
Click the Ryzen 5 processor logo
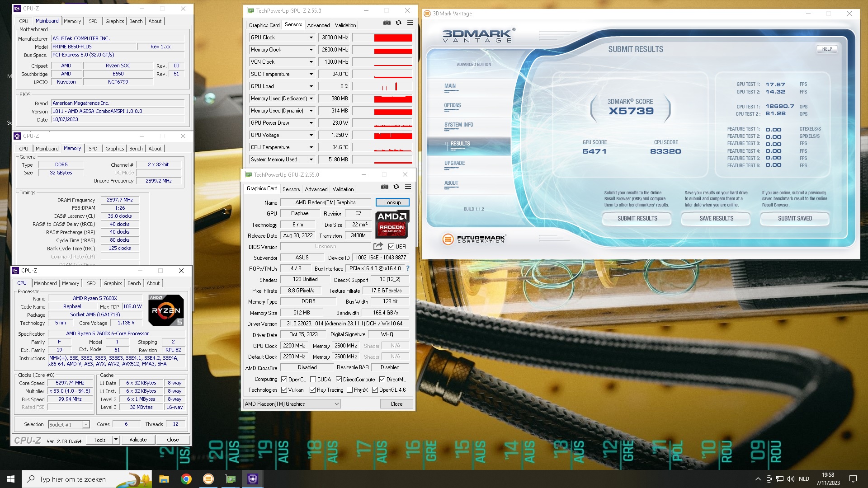click(x=166, y=310)
